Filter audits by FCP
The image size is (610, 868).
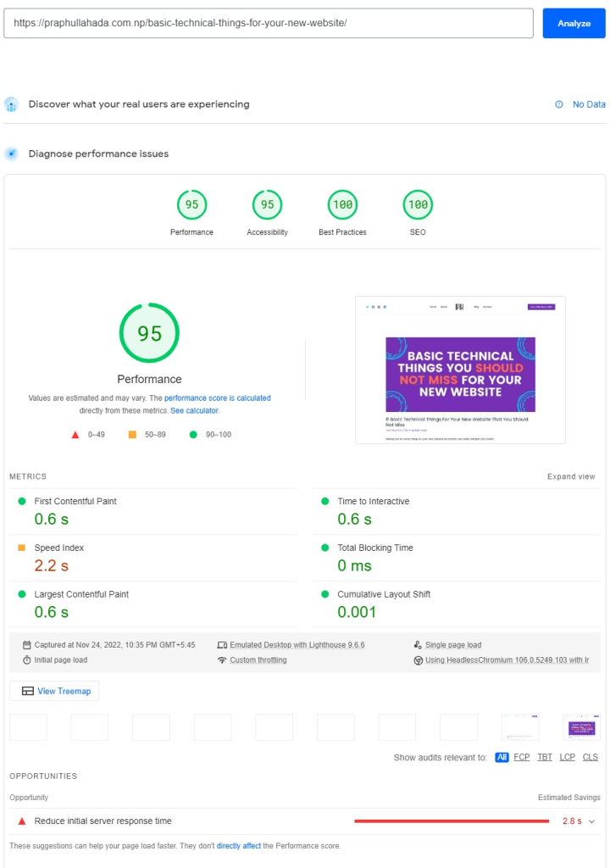522,757
